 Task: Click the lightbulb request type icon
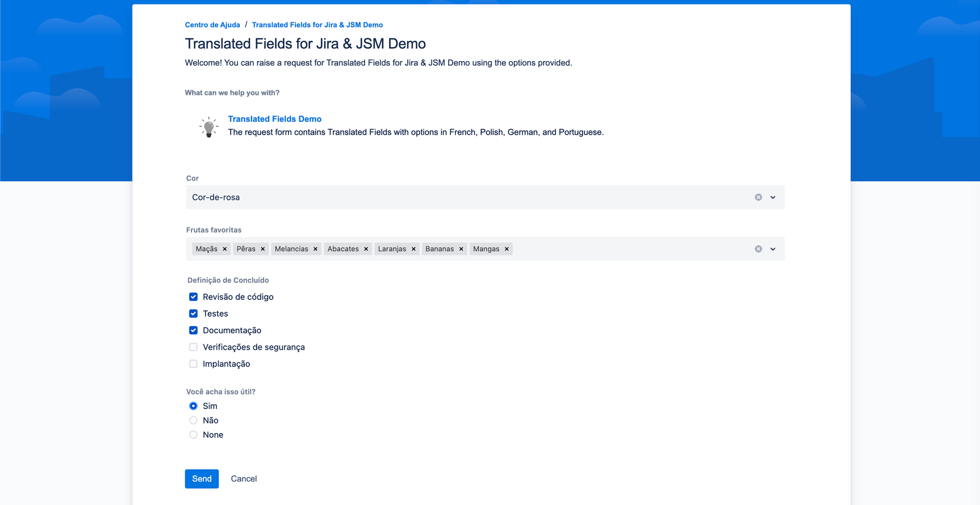(x=209, y=127)
